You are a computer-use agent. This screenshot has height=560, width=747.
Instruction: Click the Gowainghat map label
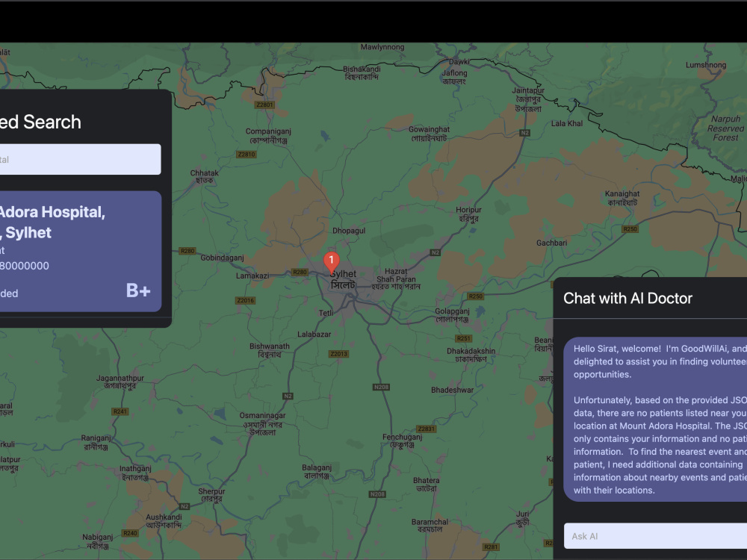pos(429,134)
